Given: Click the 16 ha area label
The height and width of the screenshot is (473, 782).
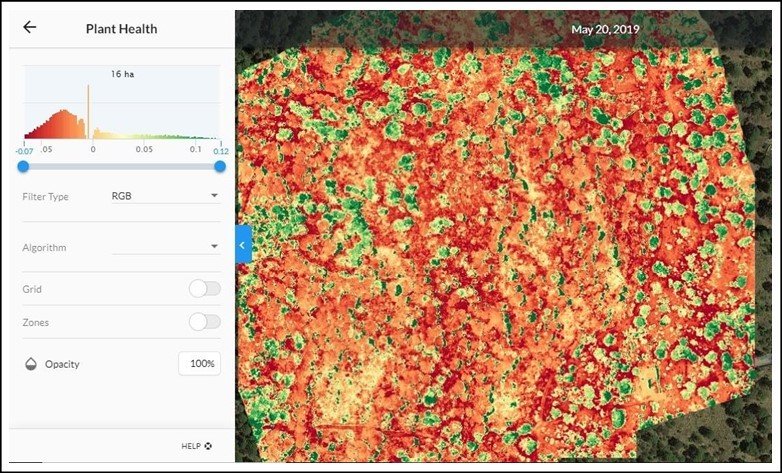Looking at the screenshot, I should (x=122, y=73).
